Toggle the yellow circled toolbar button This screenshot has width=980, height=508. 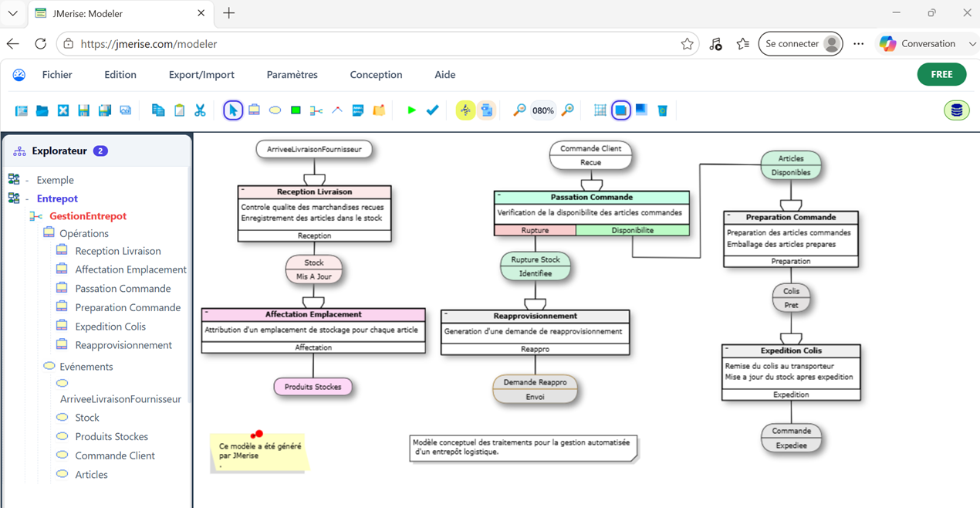point(465,110)
